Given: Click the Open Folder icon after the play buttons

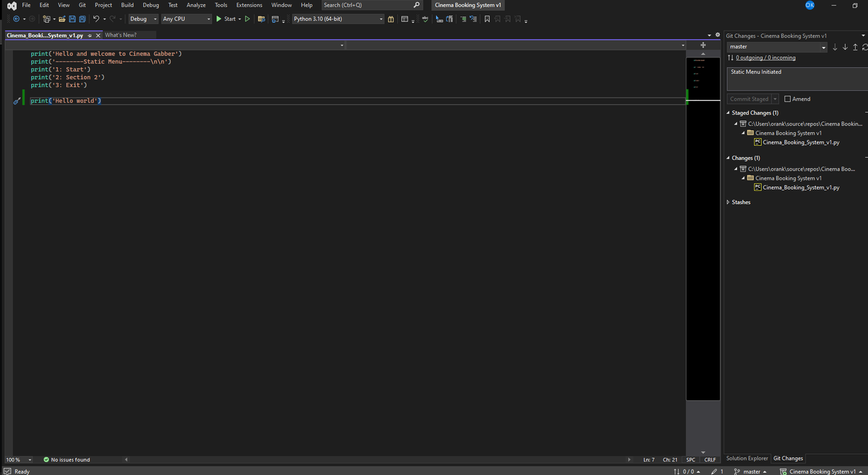Looking at the screenshot, I should pos(261,19).
